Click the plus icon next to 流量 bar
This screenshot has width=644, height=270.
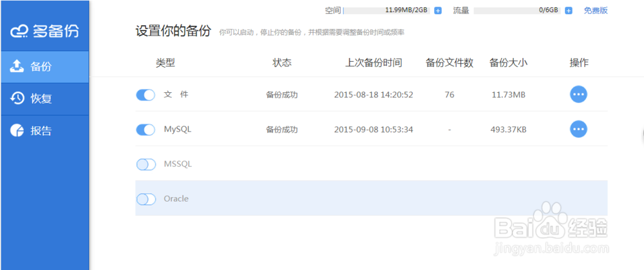[x=569, y=11]
